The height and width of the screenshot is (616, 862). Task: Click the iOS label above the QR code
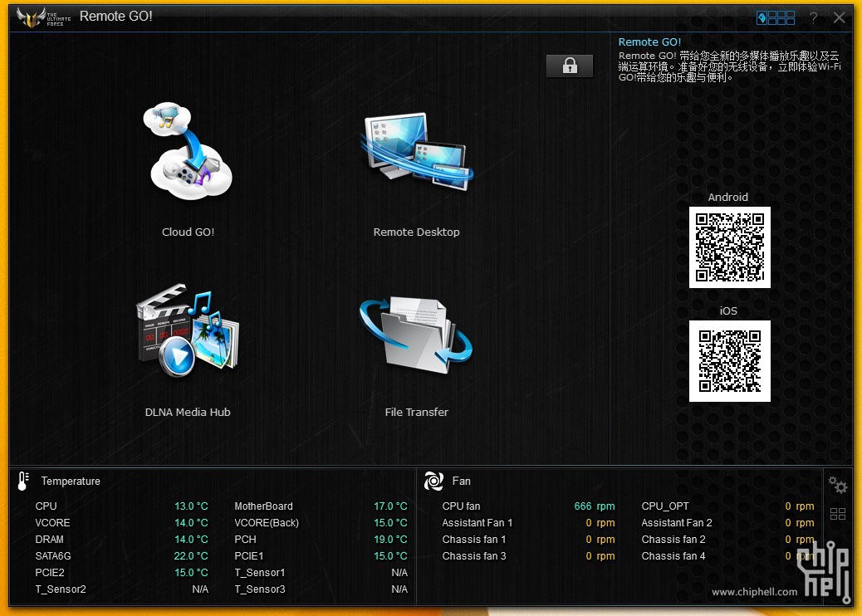728,311
